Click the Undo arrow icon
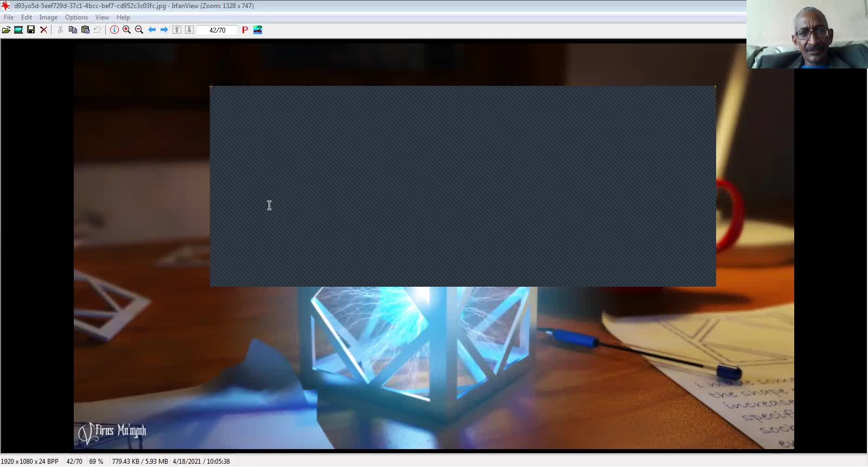868x467 pixels. coord(98,30)
